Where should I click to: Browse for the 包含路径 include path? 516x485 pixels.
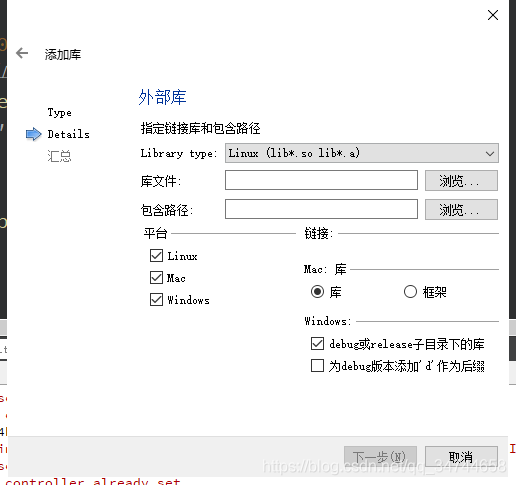coord(461,210)
